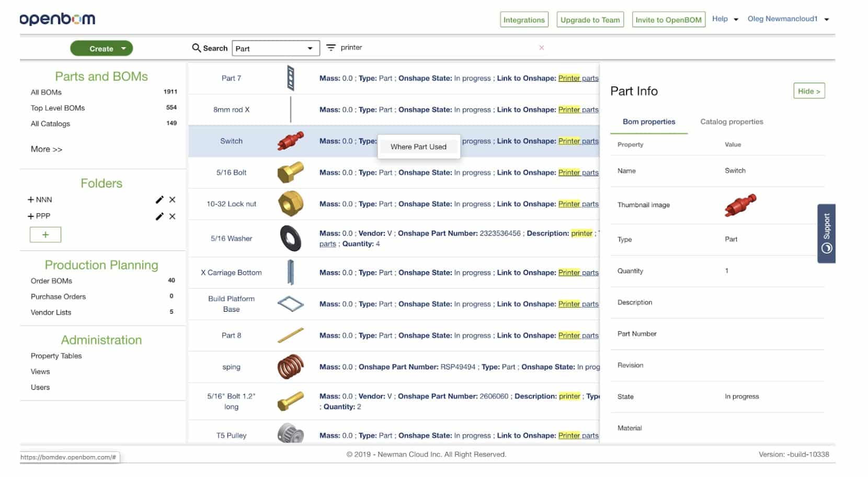The width and height of the screenshot is (868, 477).
Task: Open All Catalogs
Action: (x=50, y=123)
